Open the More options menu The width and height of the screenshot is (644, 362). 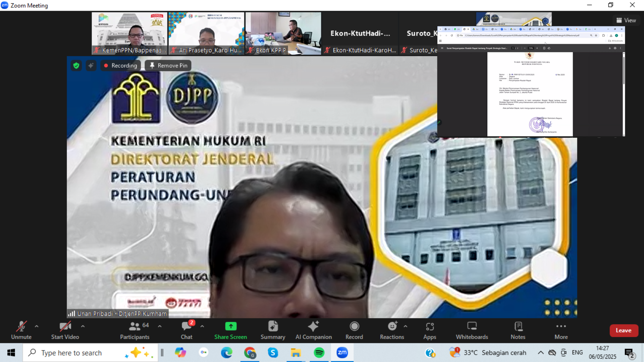tap(561, 330)
